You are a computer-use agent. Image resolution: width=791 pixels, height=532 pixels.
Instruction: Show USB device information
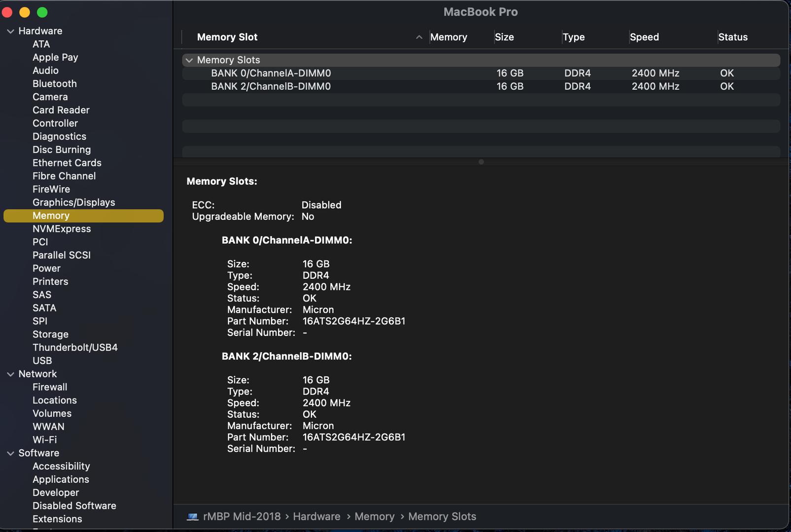click(x=42, y=361)
